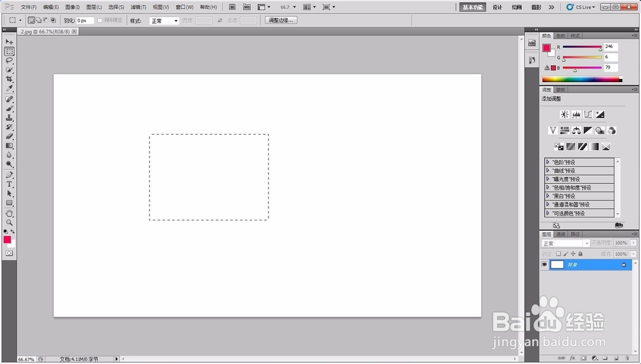Viewport: 641px width, 364px height.
Task: Select the Lasso tool
Action: point(9,60)
